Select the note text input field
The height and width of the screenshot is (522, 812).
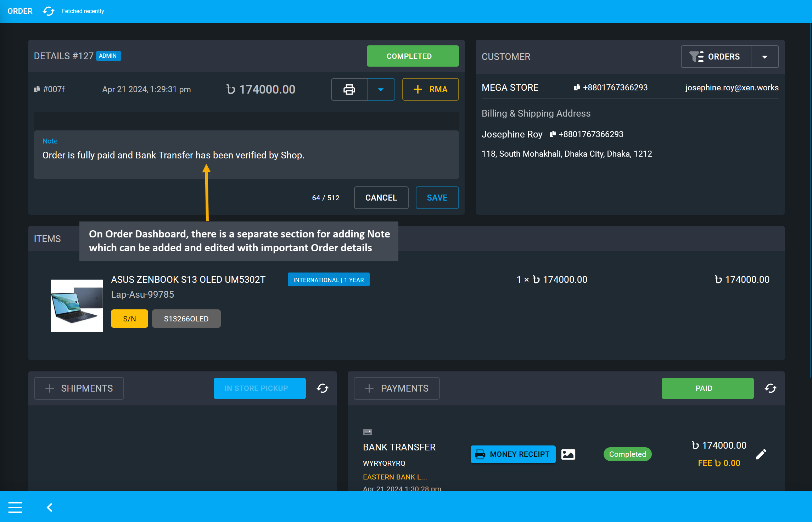(246, 155)
